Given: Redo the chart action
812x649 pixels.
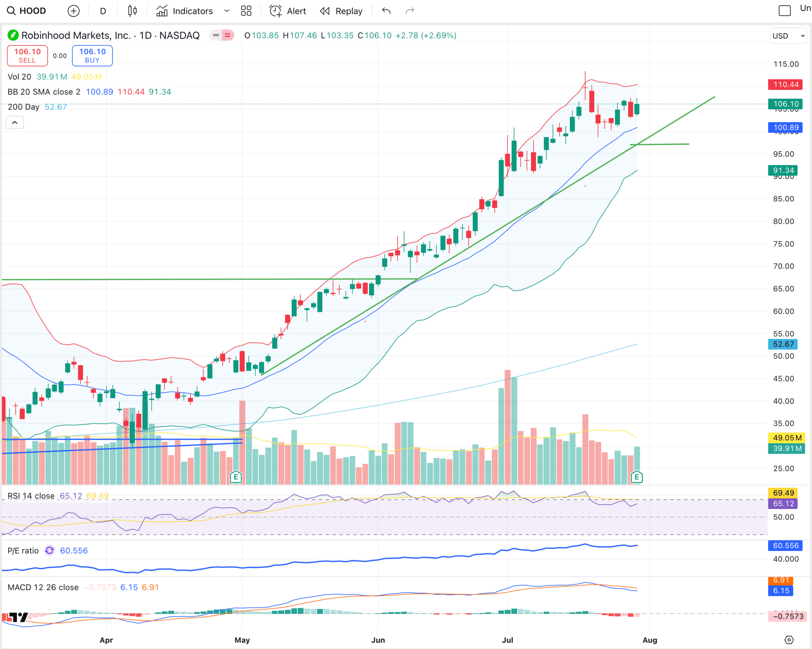Looking at the screenshot, I should click(x=410, y=11).
